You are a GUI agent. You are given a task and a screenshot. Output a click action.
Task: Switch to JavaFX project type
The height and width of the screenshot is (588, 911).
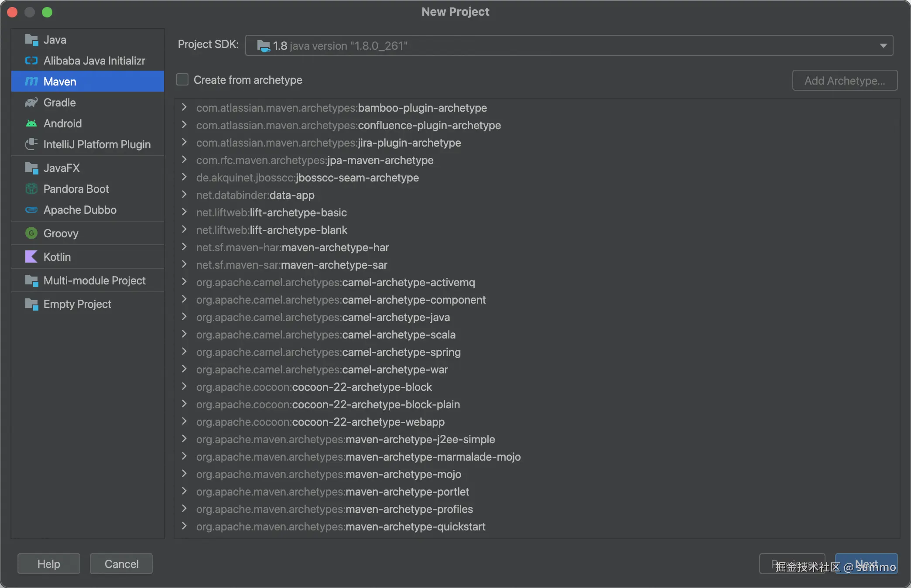coord(62,168)
